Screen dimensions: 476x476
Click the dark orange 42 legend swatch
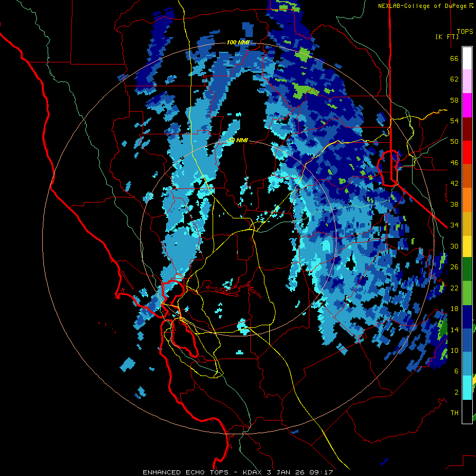point(467,176)
